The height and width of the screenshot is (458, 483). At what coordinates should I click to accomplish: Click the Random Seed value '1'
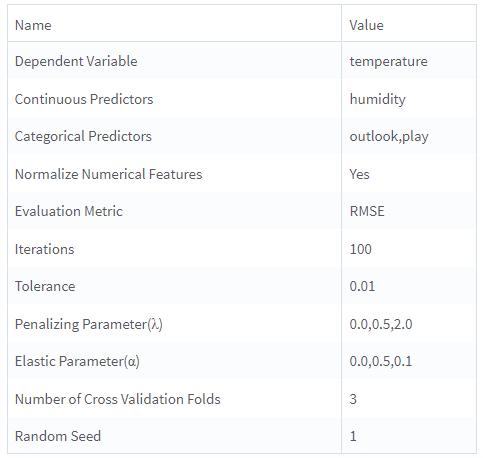[x=353, y=436]
